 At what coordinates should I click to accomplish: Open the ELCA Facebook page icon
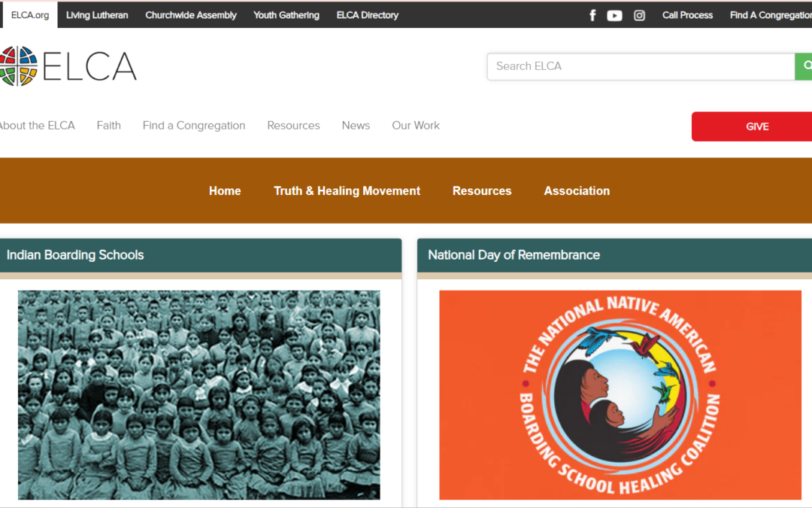pos(592,15)
